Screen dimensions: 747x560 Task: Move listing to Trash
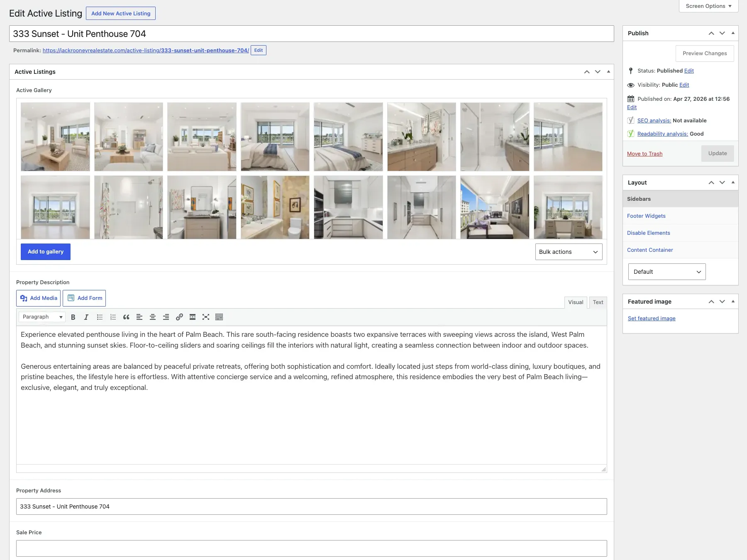coord(644,154)
